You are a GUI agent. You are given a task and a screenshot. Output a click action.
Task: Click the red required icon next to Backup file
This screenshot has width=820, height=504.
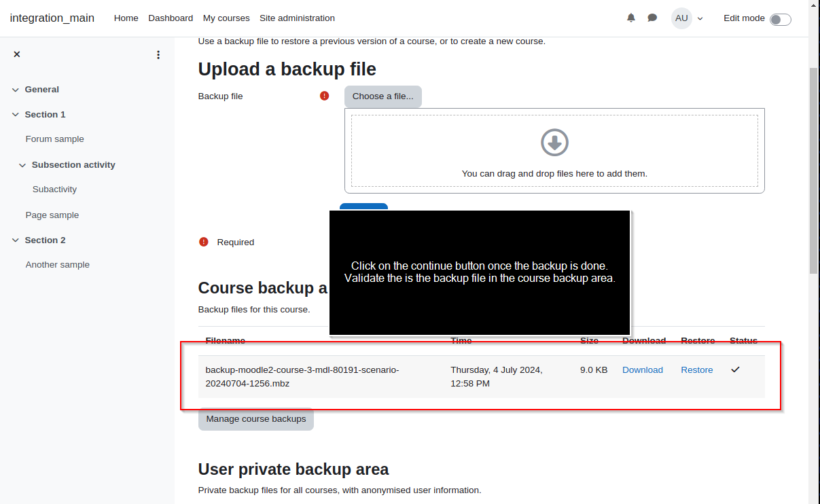pos(325,96)
